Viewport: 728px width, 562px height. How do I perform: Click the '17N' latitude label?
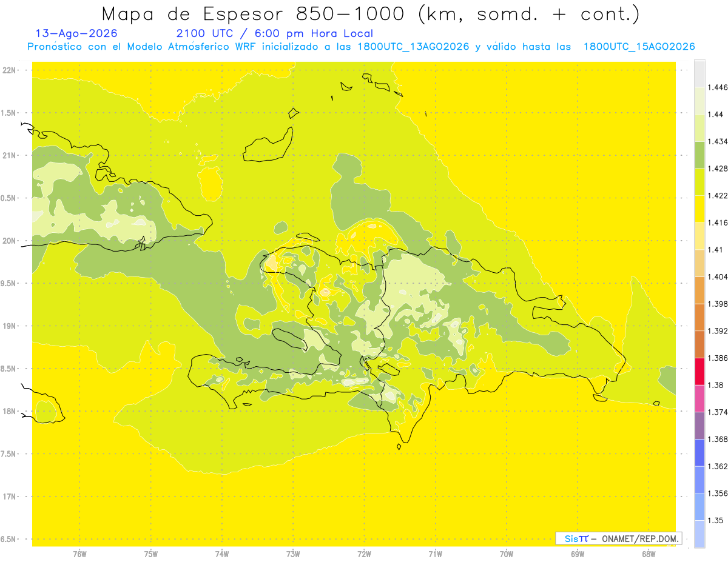[10, 497]
